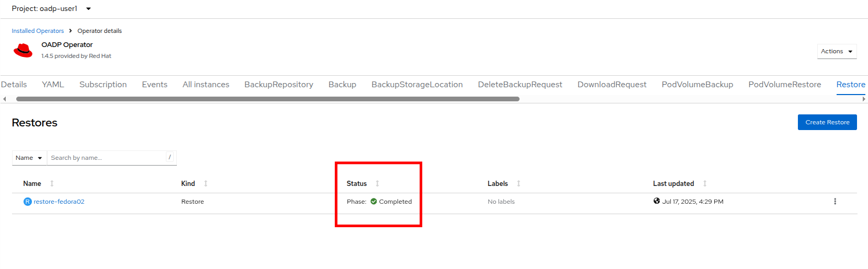Sort restores by Labels column
The image size is (868, 269).
498,184
